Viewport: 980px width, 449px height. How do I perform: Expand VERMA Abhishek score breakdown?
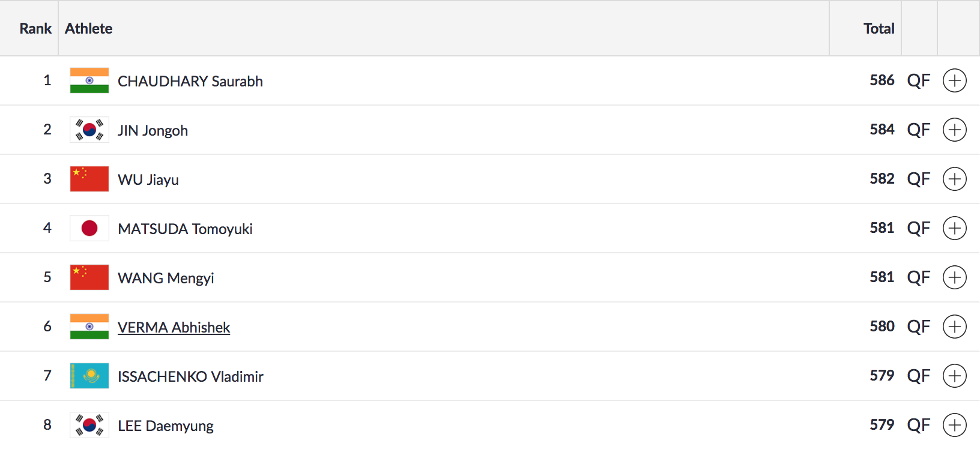(x=954, y=327)
